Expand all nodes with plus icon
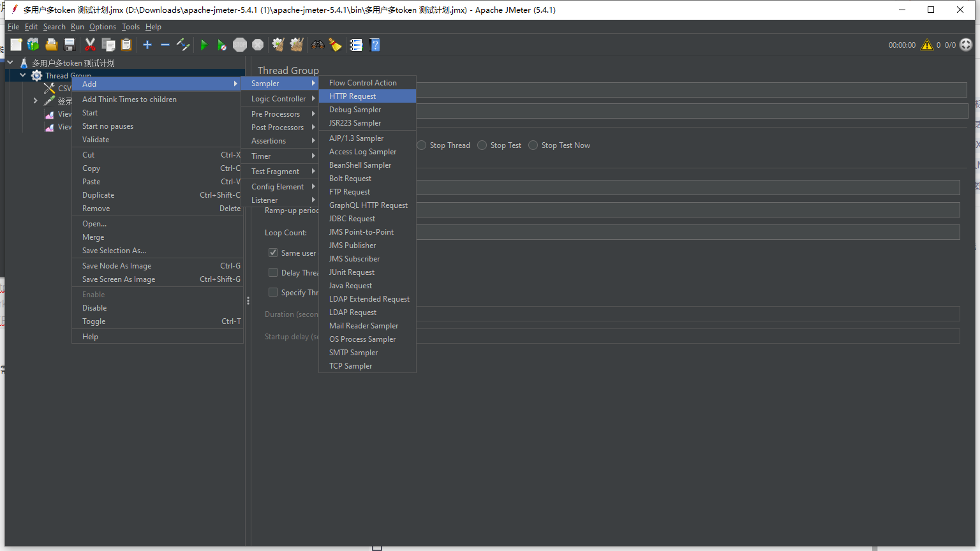This screenshot has height=551, width=980. click(147, 45)
